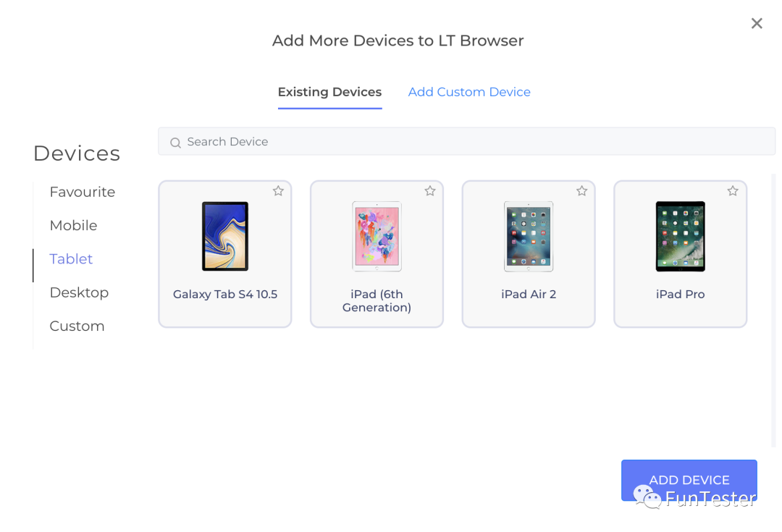The width and height of the screenshot is (782, 532).
Task: Focus the Search Device input field
Action: (x=467, y=142)
